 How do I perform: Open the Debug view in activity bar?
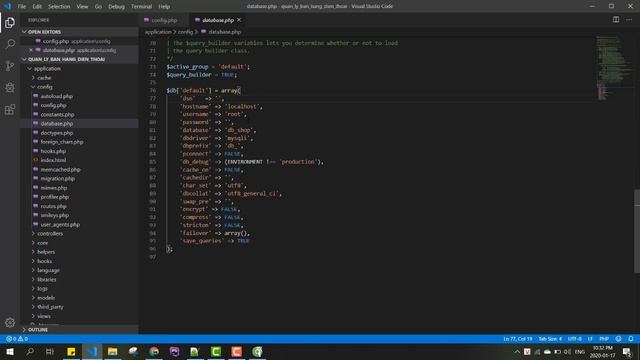tap(10, 87)
